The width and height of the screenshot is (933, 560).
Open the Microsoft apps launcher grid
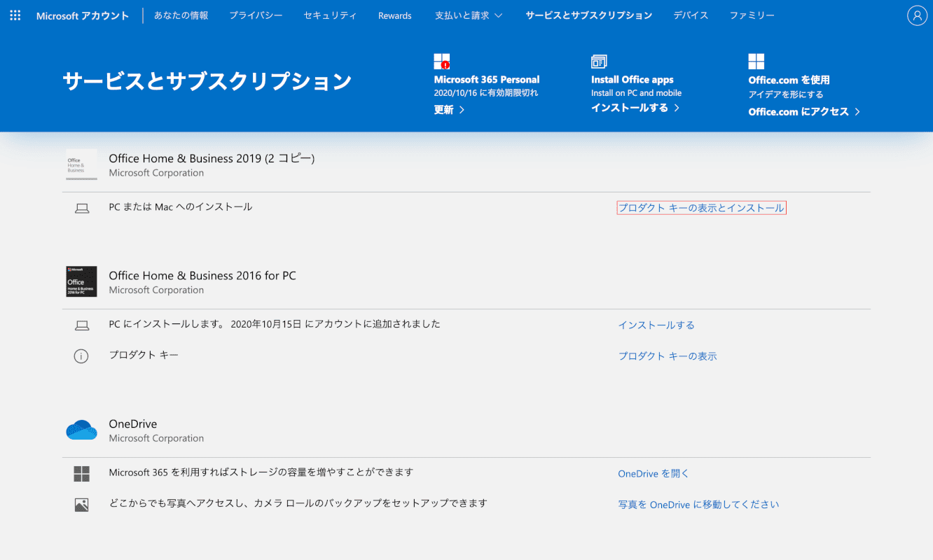click(15, 15)
